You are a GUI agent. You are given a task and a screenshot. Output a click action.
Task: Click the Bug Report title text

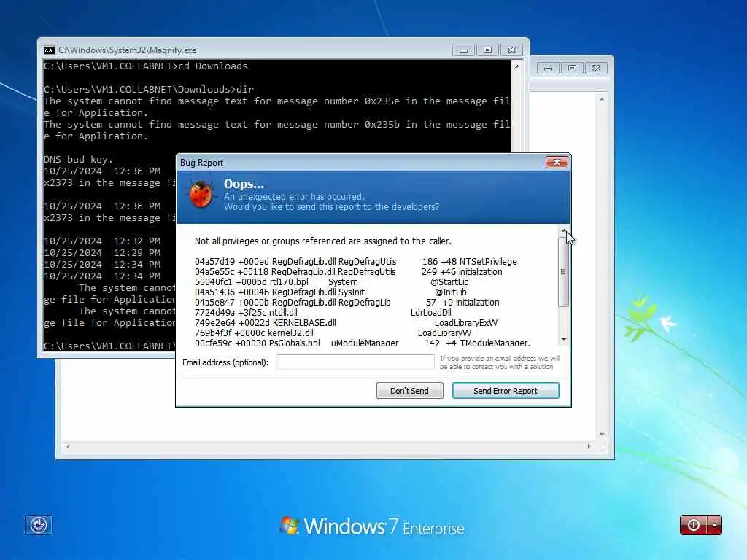coord(201,163)
